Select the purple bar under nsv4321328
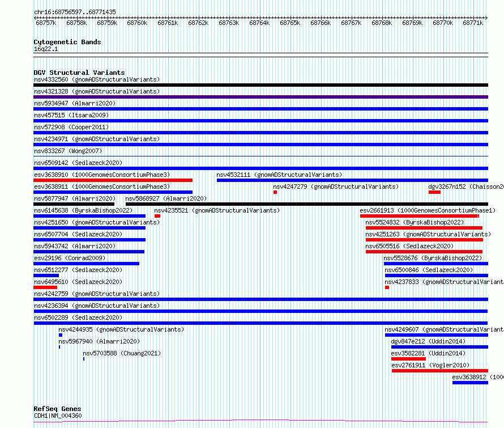The image size is (504, 428). [x=260, y=97]
